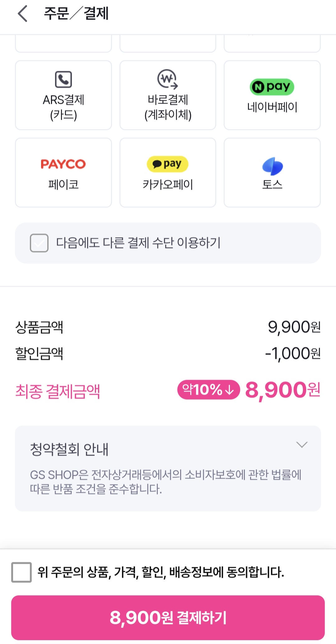Expand 청약철회 안내 chevron
Screen dimensions: 336x644
[x=302, y=445]
